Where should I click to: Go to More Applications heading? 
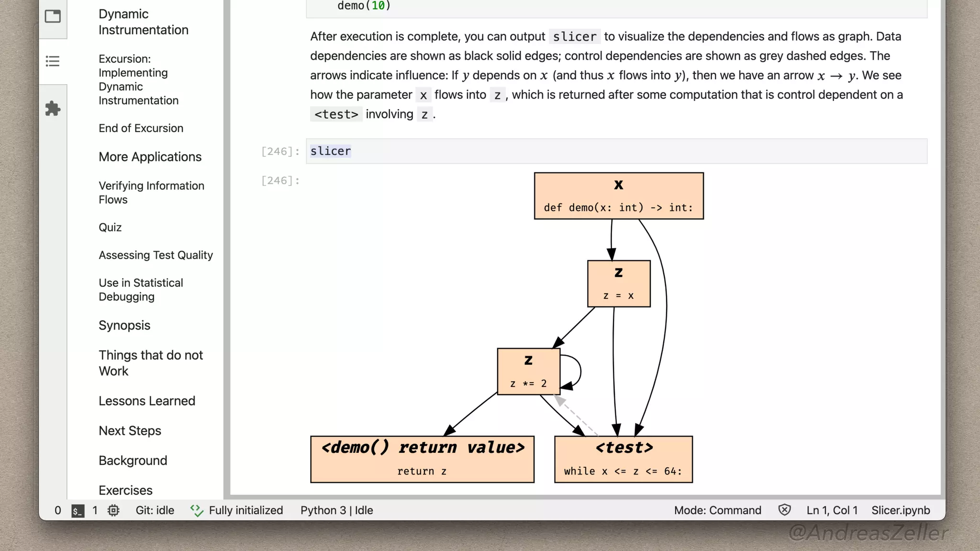(150, 157)
